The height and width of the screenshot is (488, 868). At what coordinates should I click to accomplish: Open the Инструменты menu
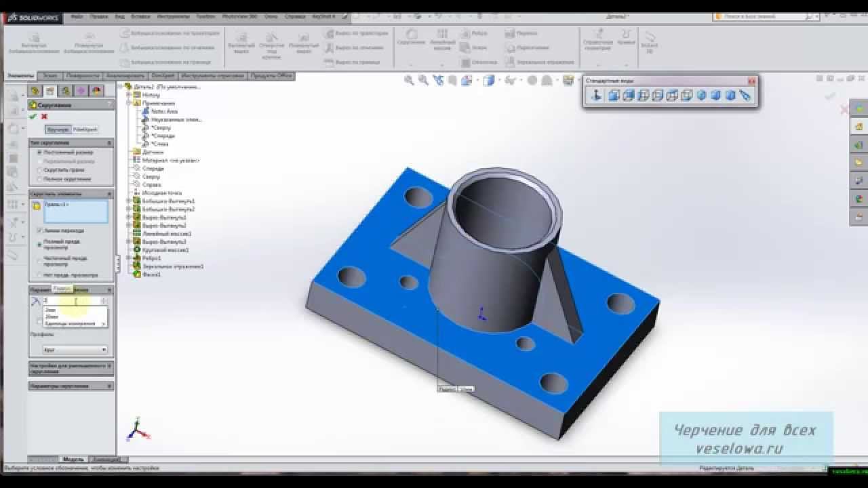[173, 16]
